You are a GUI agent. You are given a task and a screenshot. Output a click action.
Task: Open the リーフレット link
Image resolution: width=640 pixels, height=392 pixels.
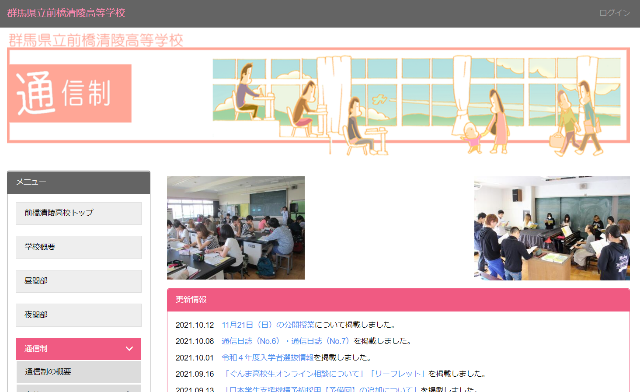pos(398,374)
